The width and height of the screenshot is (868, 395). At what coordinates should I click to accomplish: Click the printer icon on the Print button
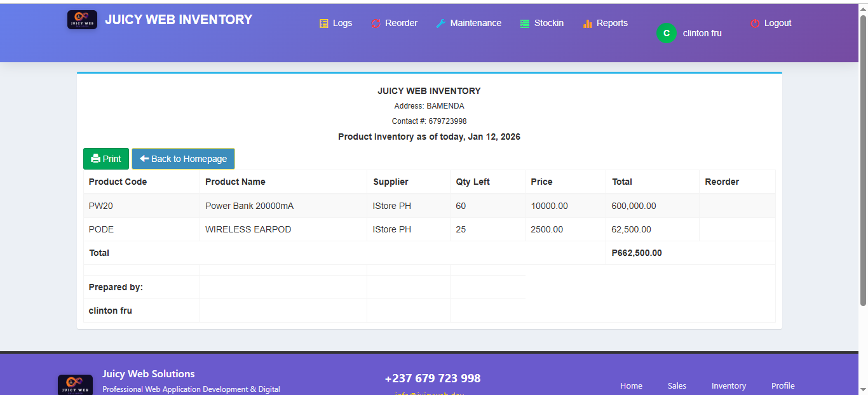(96, 158)
